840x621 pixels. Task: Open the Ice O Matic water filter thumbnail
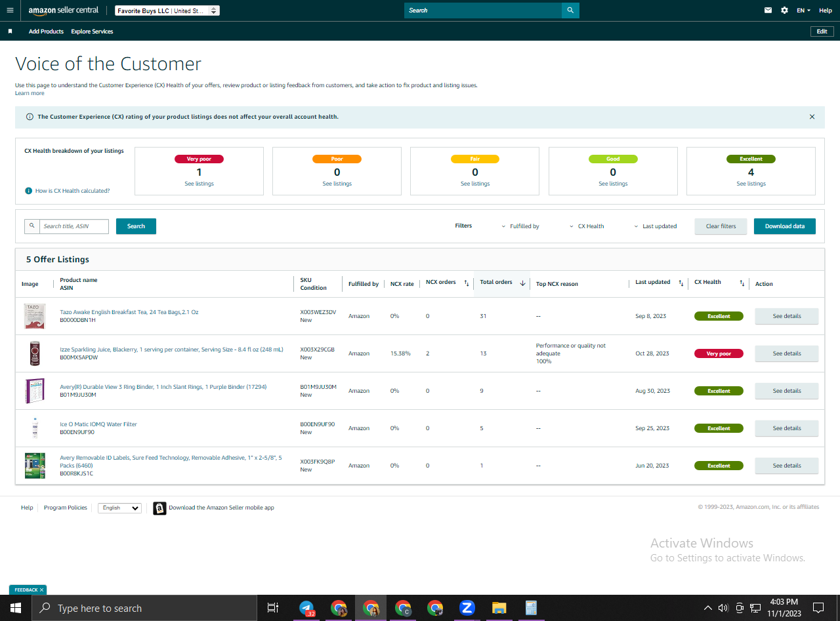(35, 428)
